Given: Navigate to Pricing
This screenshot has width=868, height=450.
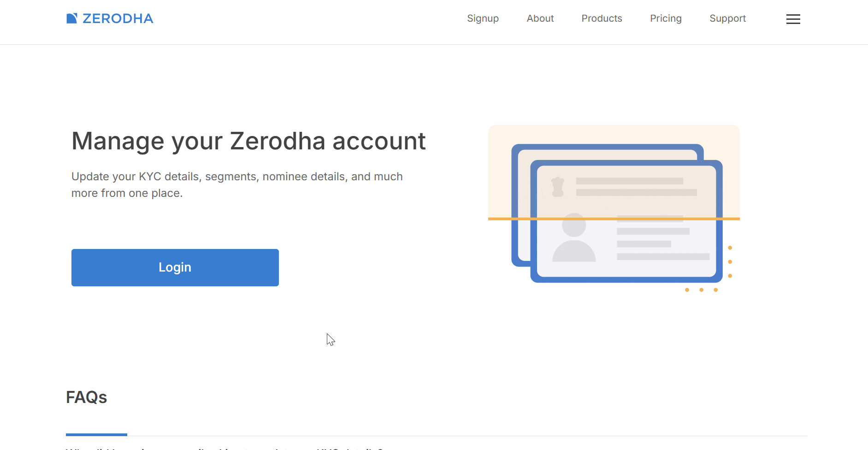Looking at the screenshot, I should pyautogui.click(x=666, y=18).
